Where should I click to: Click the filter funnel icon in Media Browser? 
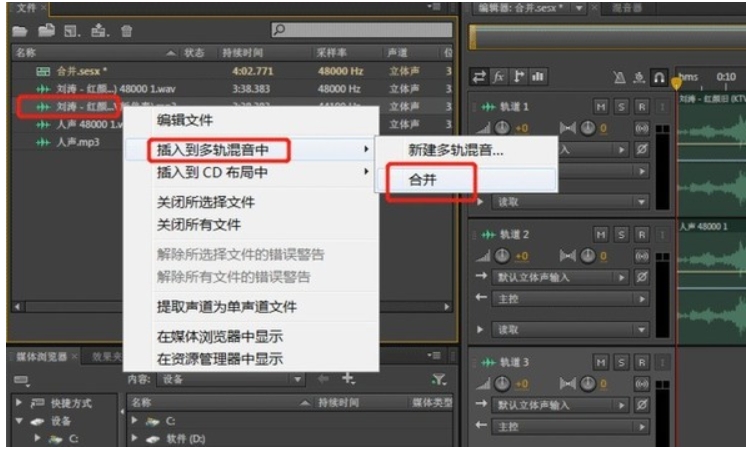tap(439, 379)
